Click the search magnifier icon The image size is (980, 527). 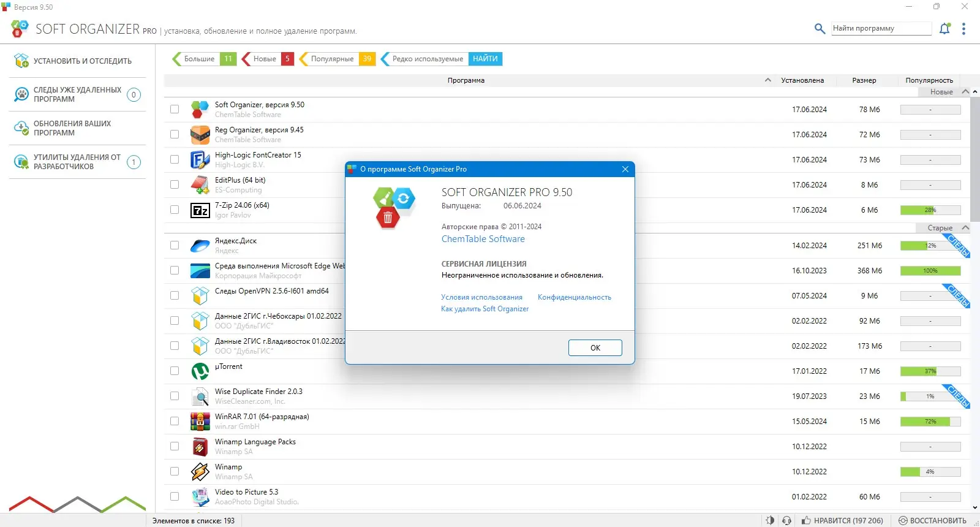tap(820, 28)
